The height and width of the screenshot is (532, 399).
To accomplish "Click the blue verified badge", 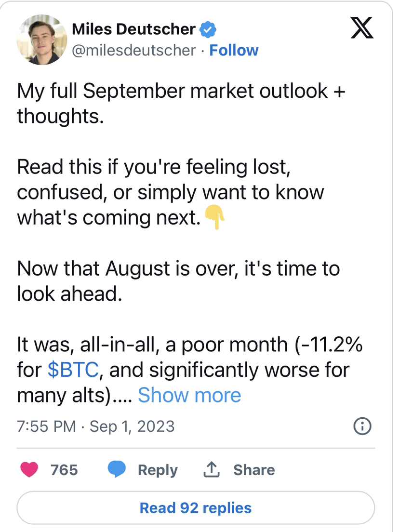I will [208, 30].
